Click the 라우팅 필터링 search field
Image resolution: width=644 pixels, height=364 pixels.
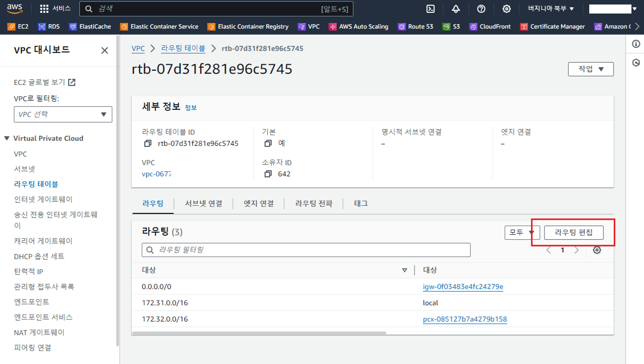306,250
